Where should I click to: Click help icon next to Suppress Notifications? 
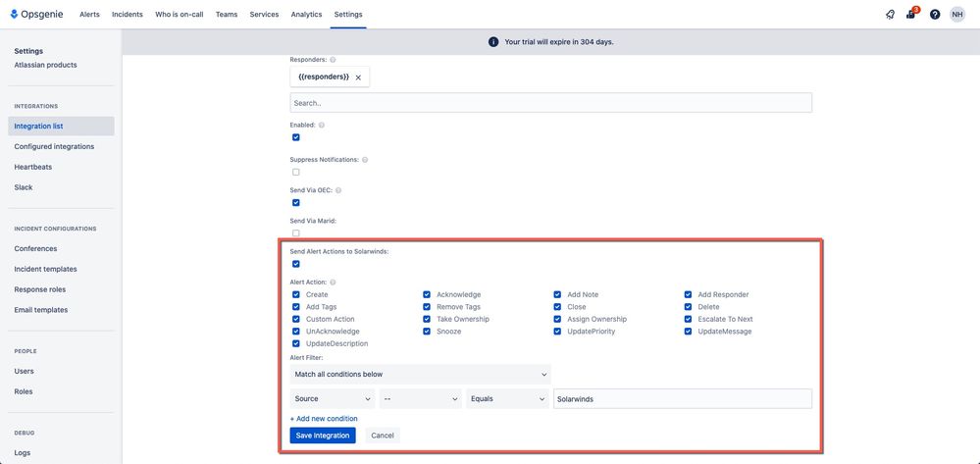coord(365,160)
